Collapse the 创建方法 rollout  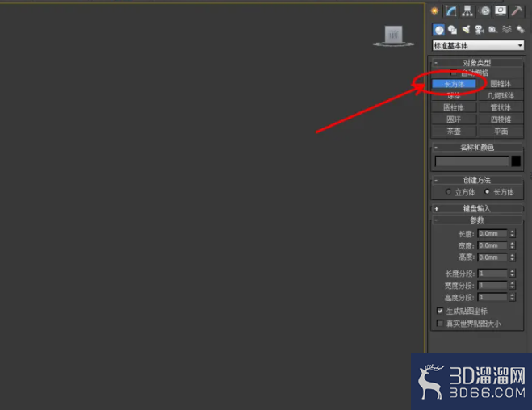476,181
